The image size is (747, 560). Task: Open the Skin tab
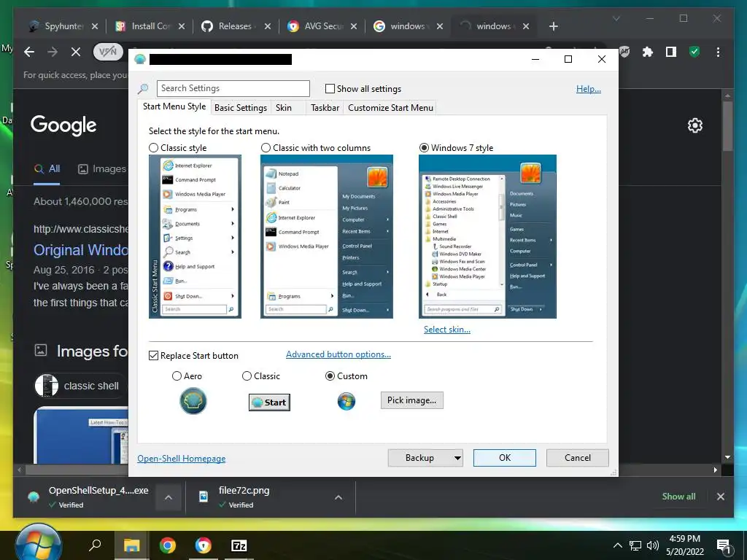pos(284,108)
